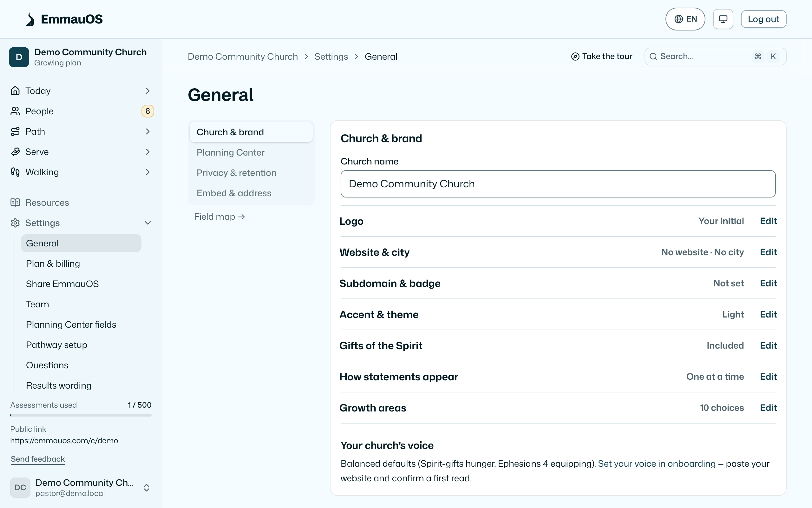Screen dimensions: 812x508
Task: Edit How statements appear
Action: click(768, 377)
